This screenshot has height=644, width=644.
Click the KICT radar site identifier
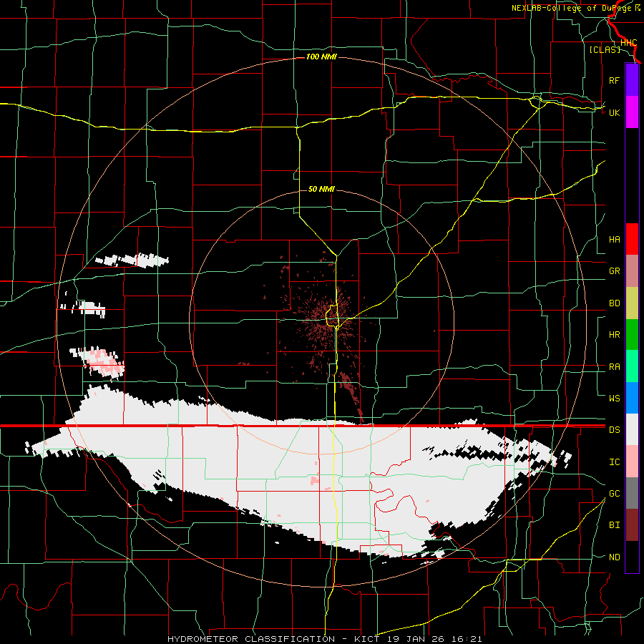(x=369, y=639)
